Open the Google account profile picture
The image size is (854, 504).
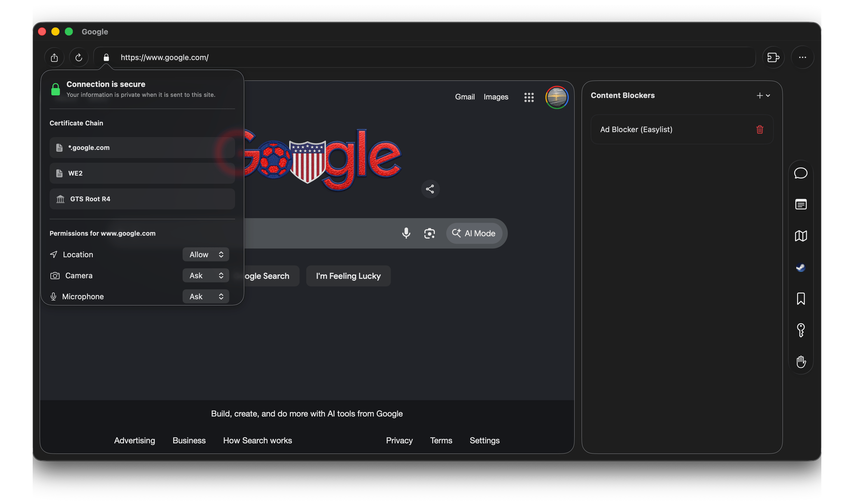click(x=556, y=97)
